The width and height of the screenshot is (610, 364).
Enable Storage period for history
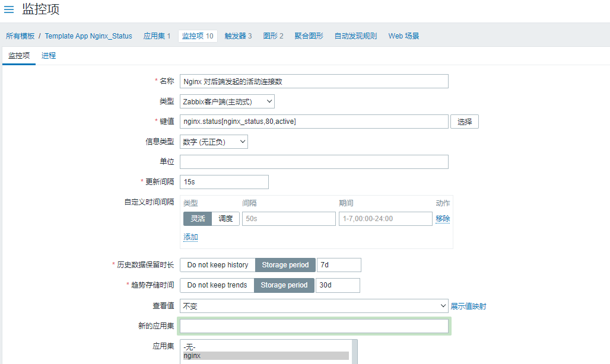(x=285, y=265)
